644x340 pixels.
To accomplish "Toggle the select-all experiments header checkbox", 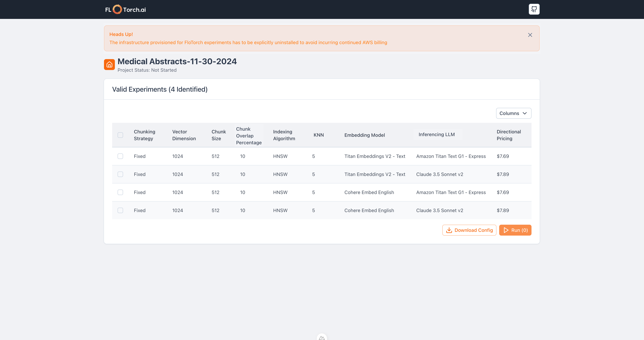I will click(120, 135).
